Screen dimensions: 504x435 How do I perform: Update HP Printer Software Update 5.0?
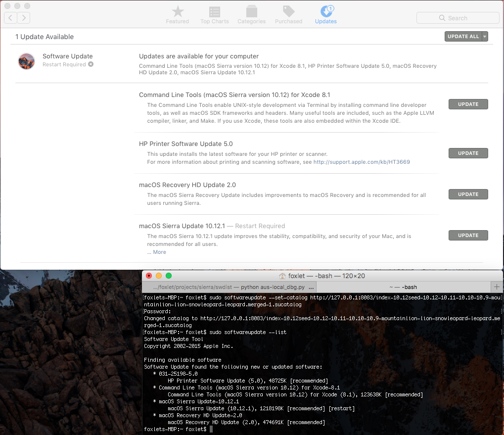click(x=468, y=153)
